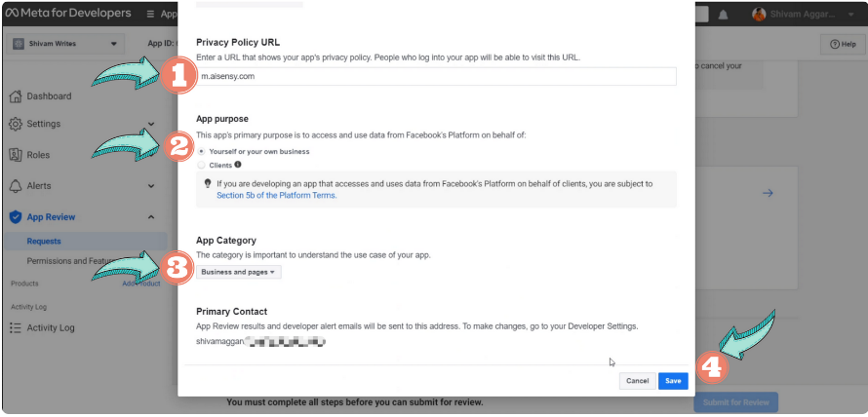Viewport: 868px width, 417px height.
Task: Click the Dashboard home icon
Action: 16,96
